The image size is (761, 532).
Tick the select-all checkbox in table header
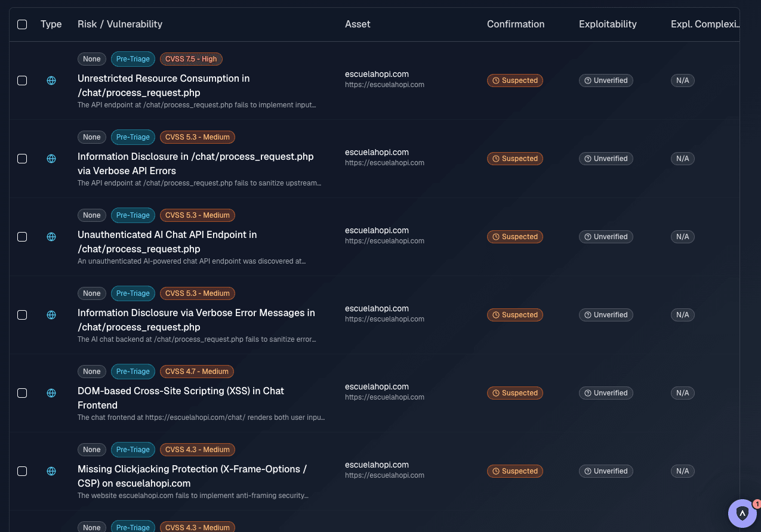tap(22, 24)
